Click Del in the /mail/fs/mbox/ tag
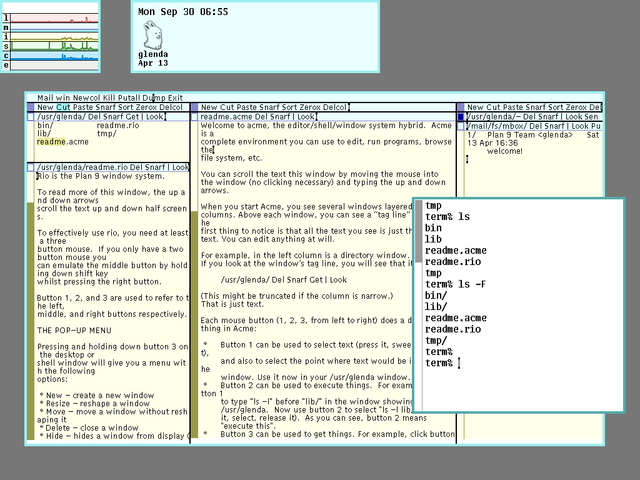 point(536,127)
